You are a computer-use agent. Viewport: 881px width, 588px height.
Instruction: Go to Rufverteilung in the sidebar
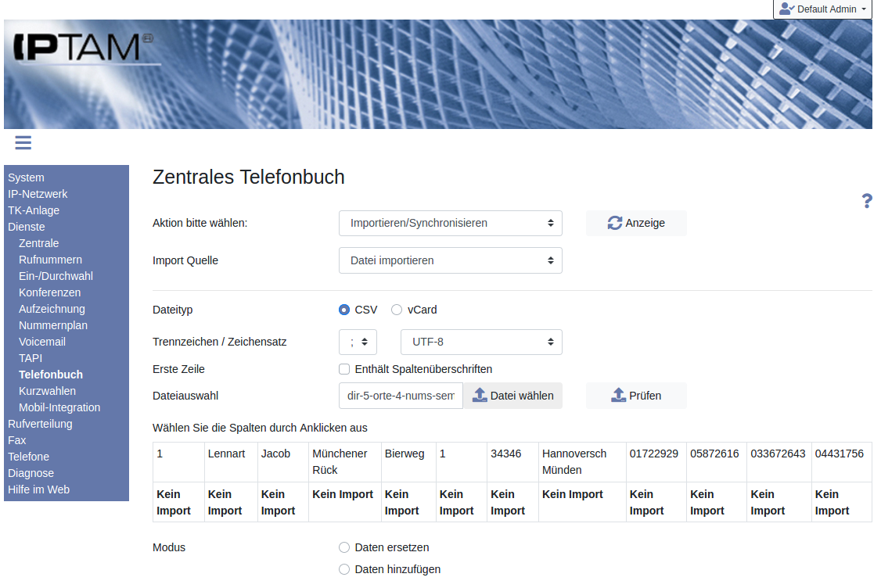(x=40, y=424)
